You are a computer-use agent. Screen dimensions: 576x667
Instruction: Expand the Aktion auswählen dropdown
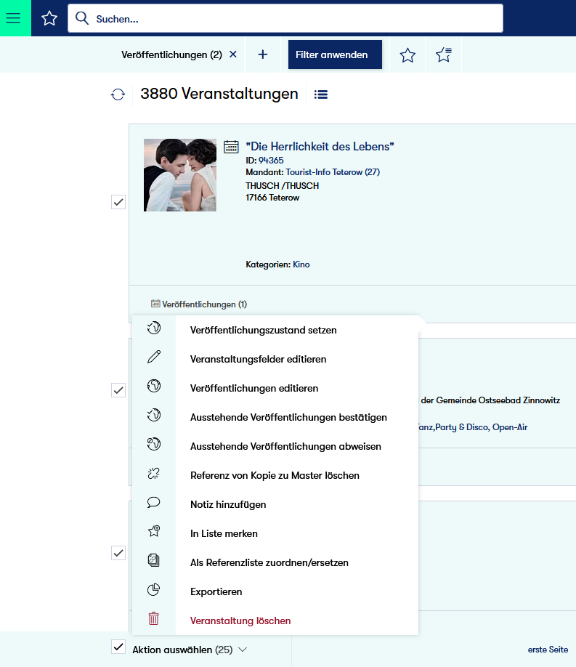pyautogui.click(x=189, y=650)
